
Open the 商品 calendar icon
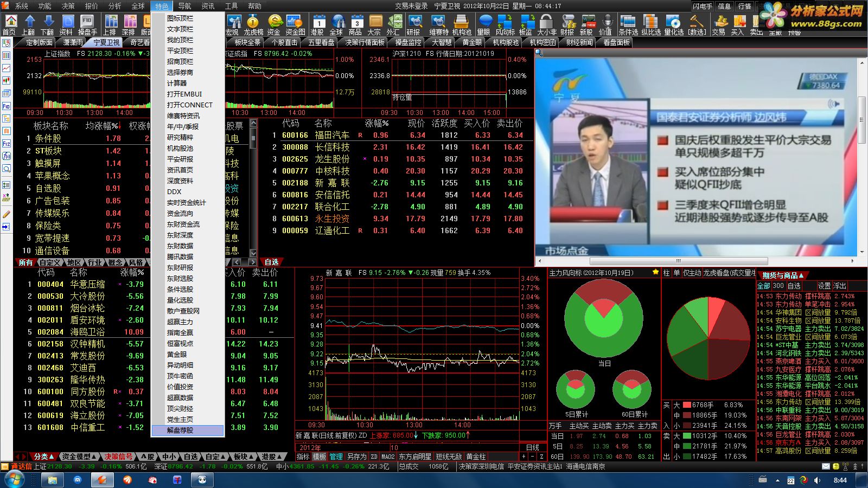(x=356, y=25)
